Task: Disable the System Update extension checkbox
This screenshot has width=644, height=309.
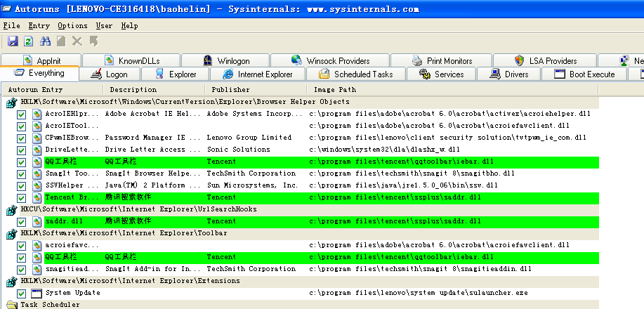Action: (x=21, y=294)
